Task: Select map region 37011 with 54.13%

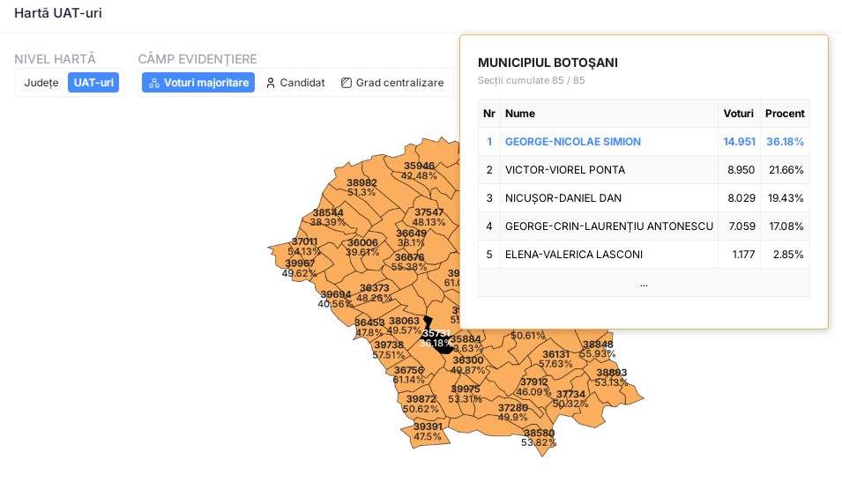Action: 304,246
